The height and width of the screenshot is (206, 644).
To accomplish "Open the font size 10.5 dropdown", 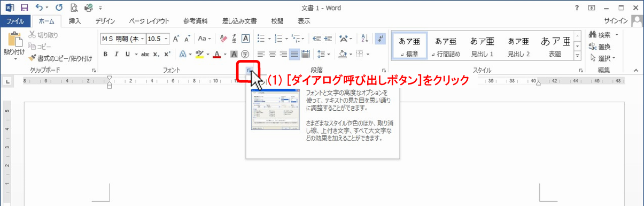I will coord(167,39).
